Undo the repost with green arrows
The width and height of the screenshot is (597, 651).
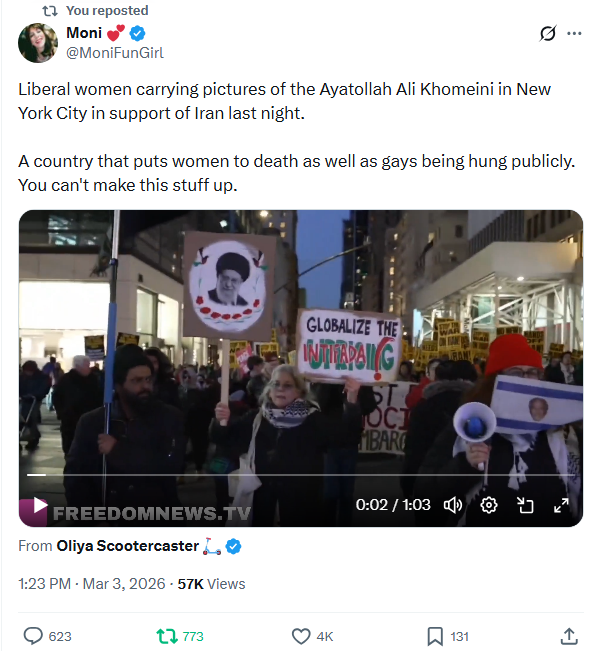[167, 636]
